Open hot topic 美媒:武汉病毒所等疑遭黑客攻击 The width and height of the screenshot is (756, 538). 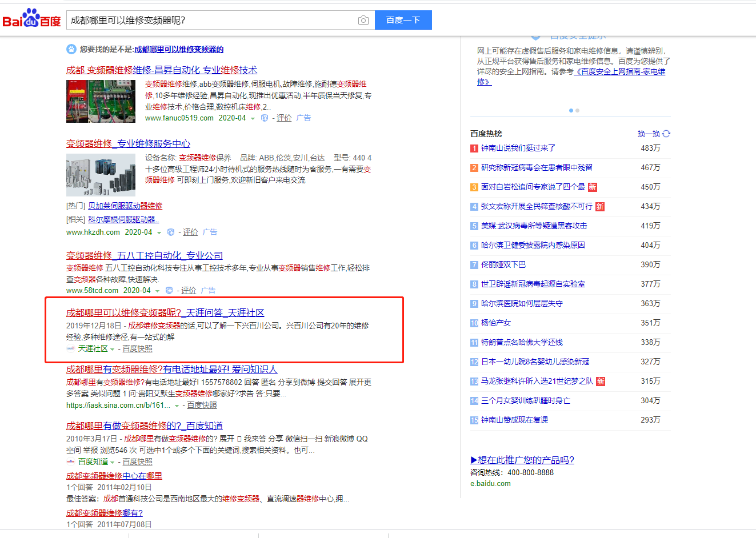click(534, 226)
